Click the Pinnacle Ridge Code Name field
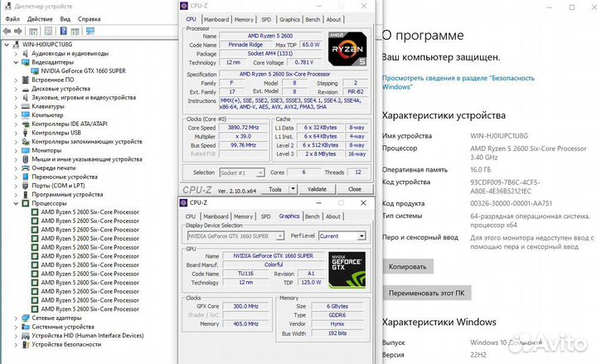 pyautogui.click(x=245, y=45)
